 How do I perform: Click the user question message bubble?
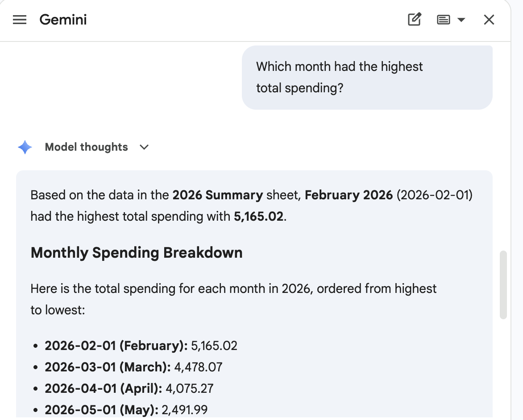[367, 77]
